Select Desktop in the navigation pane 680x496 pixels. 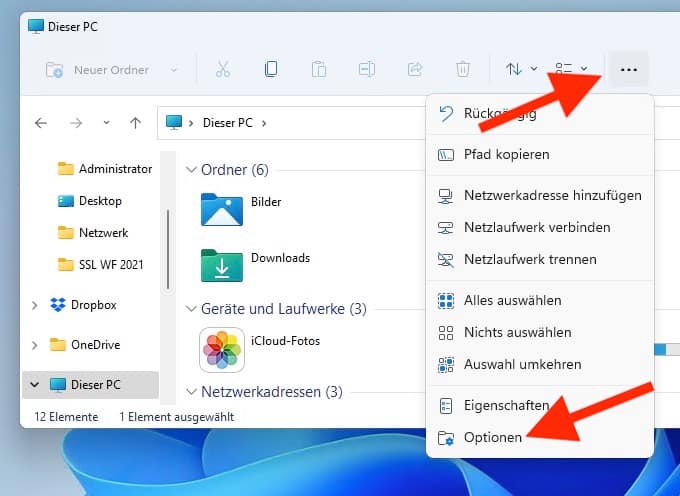(x=100, y=201)
